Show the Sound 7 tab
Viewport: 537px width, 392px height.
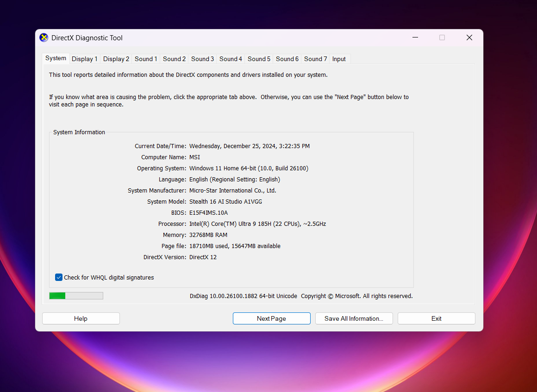pyautogui.click(x=315, y=59)
